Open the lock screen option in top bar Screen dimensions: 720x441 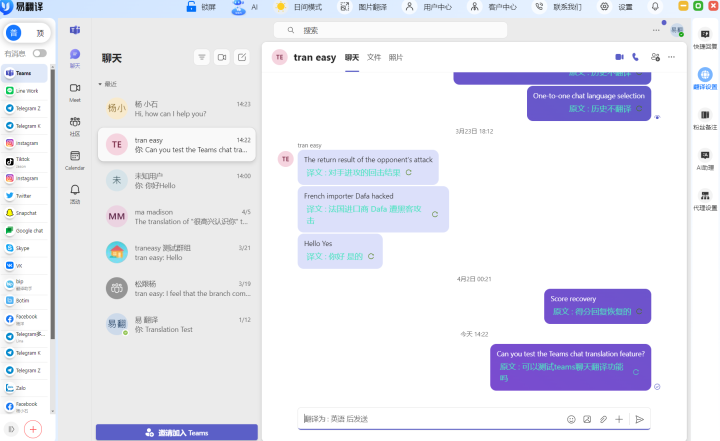(x=201, y=7)
